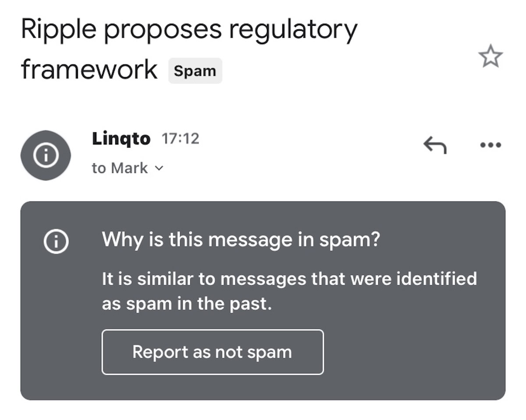Open the three-dot more options menu
This screenshot has height=420, width=526.
pyautogui.click(x=490, y=144)
